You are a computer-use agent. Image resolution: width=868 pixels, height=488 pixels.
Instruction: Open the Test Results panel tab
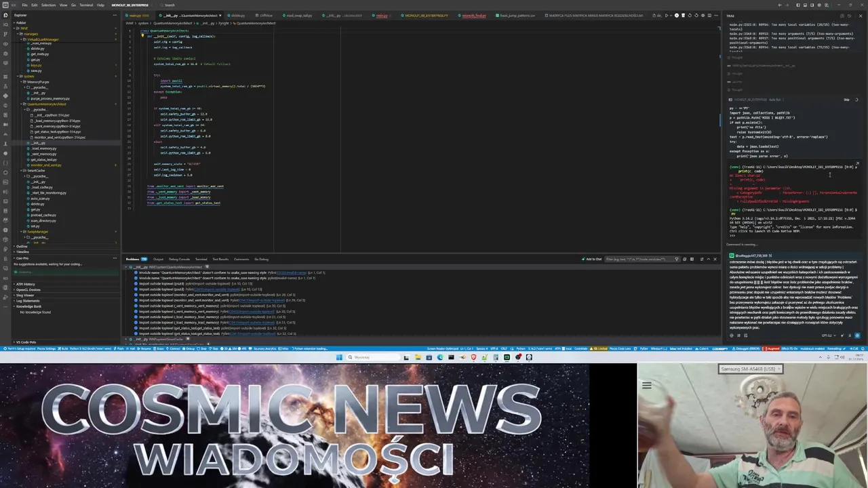tap(220, 259)
